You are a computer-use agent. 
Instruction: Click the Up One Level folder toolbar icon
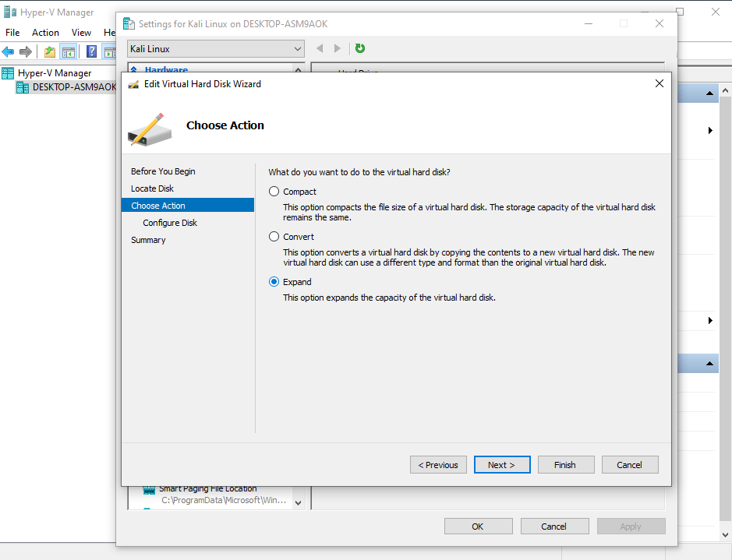[50, 51]
